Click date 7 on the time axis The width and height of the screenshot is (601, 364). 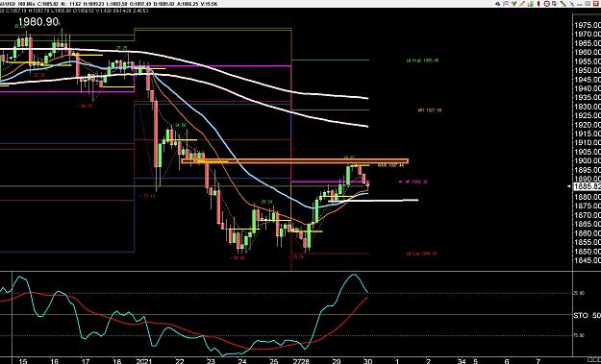pos(538,360)
